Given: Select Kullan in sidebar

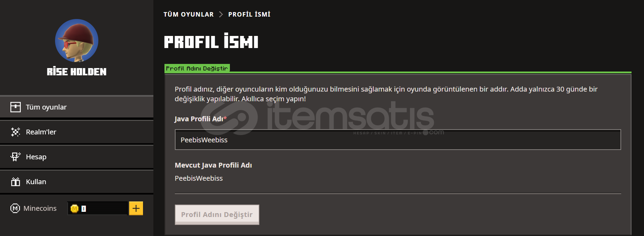Looking at the screenshot, I should click(x=77, y=182).
